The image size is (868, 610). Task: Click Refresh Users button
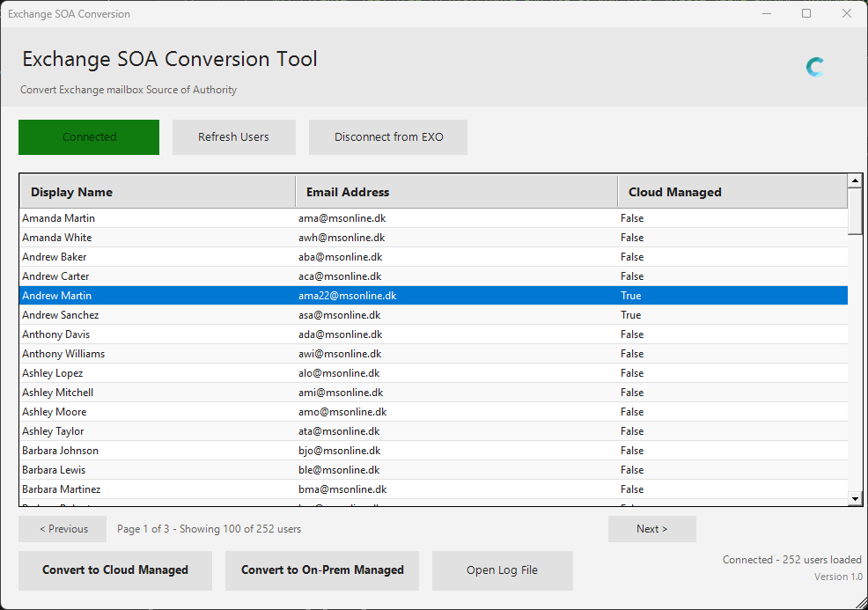click(x=233, y=137)
